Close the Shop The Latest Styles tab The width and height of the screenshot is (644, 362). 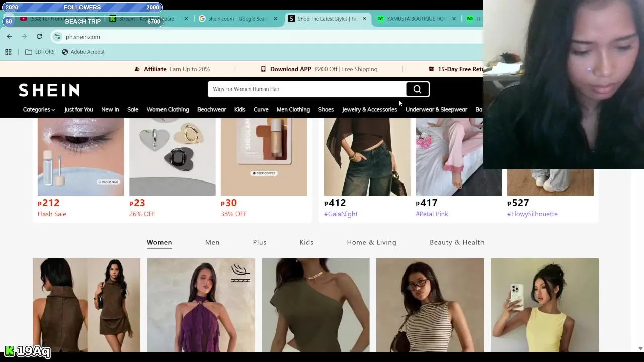(365, 19)
